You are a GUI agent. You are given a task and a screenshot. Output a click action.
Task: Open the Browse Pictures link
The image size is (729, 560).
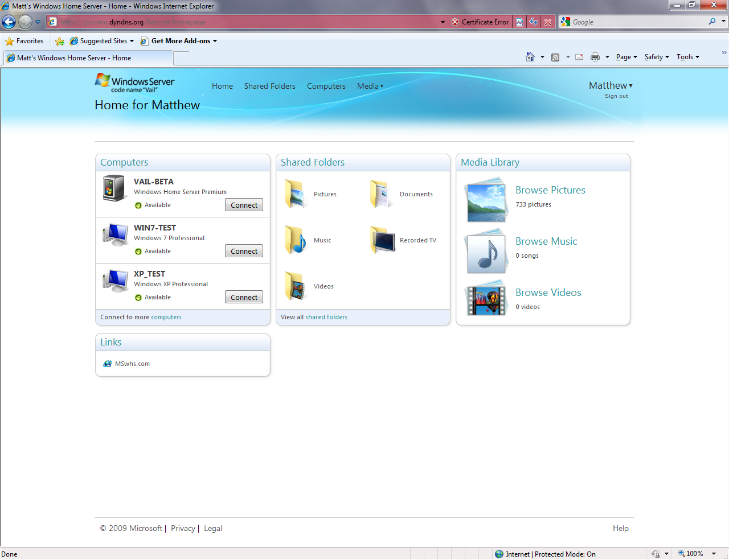550,190
